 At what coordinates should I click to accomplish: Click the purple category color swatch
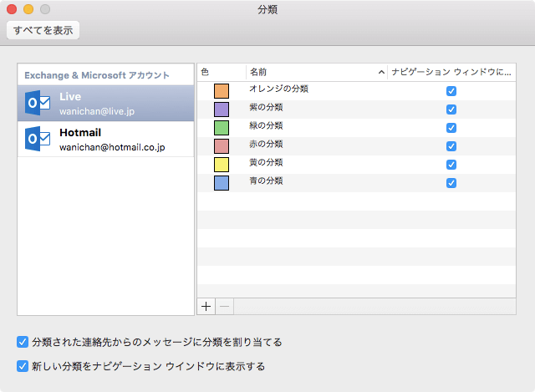[222, 109]
